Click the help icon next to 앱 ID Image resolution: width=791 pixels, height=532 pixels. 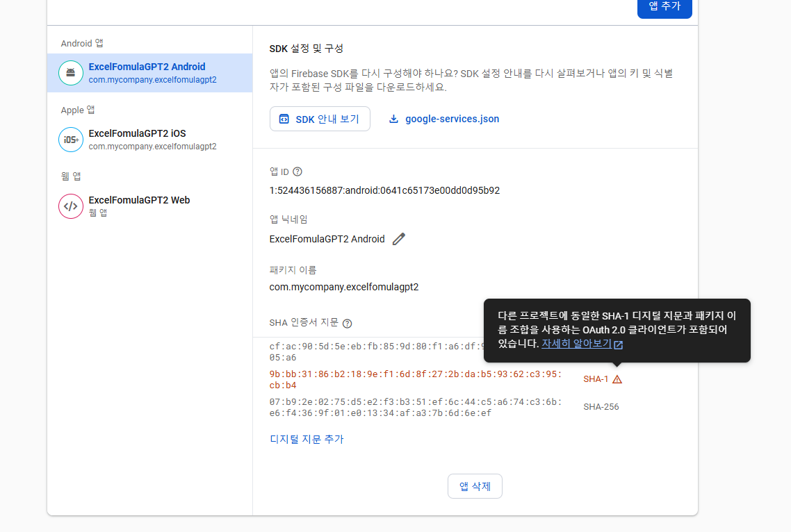pos(297,172)
